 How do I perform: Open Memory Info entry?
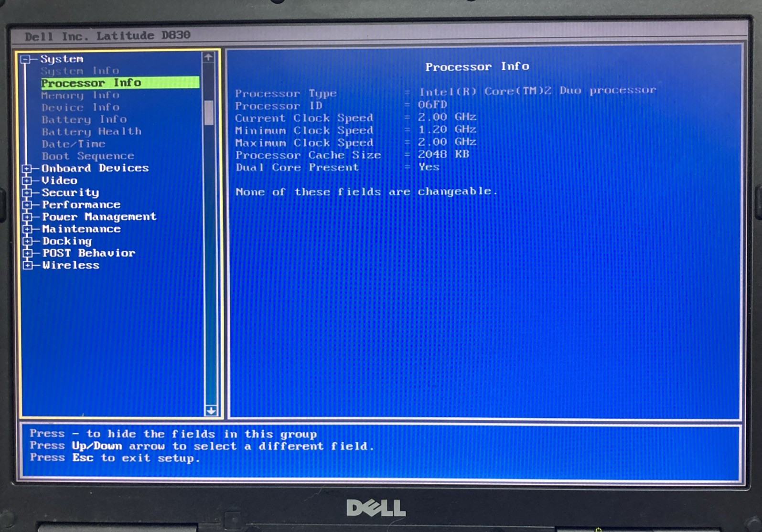(80, 96)
